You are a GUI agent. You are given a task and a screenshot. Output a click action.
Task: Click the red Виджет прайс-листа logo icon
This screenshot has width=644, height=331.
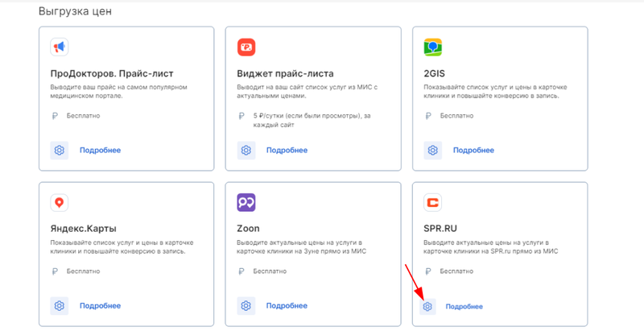click(246, 47)
